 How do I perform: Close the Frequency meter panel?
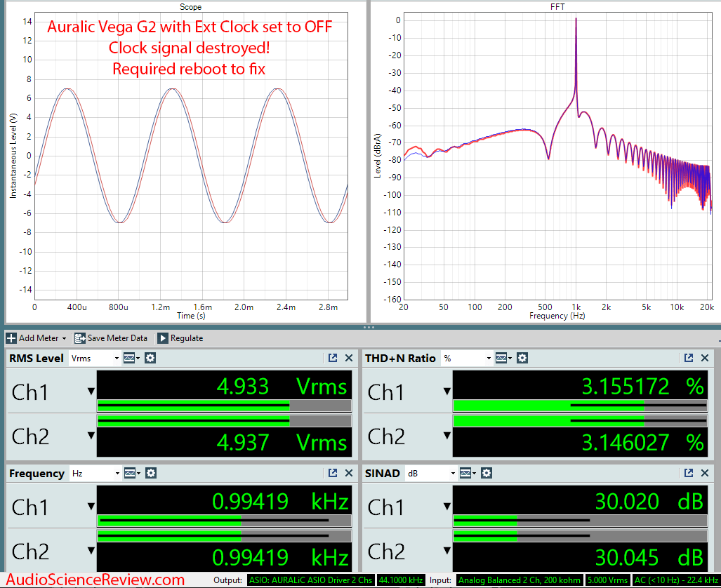pos(349,473)
